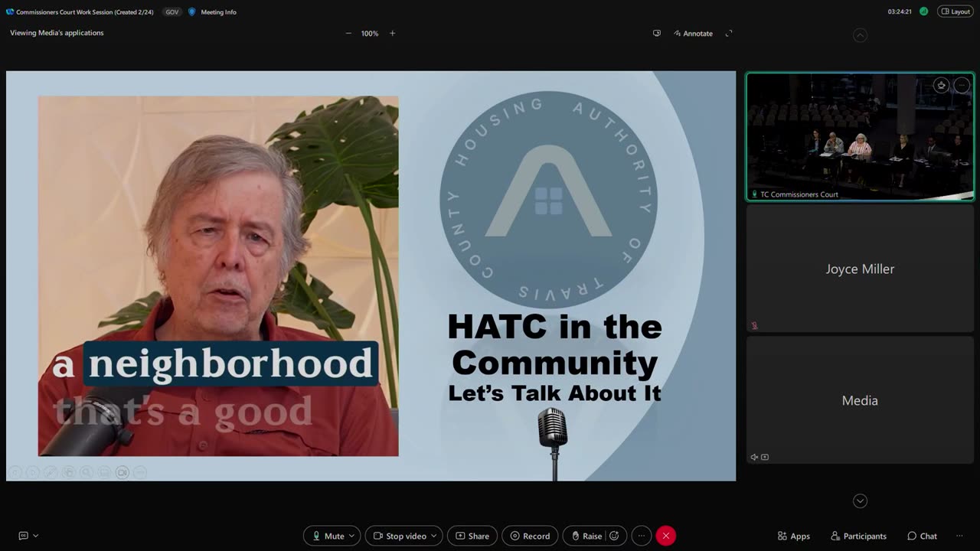Zoom out with the minus icon
This screenshot has height=551, width=980.
point(348,34)
